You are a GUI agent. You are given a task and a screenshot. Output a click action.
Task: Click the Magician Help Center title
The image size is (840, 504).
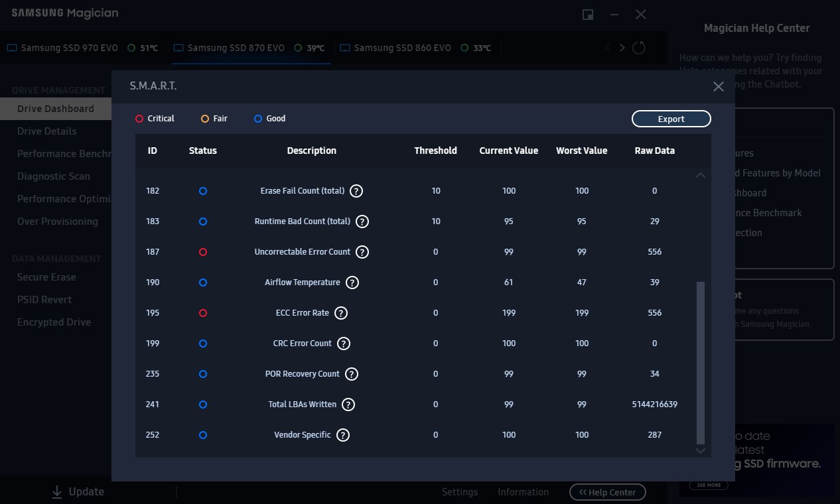pyautogui.click(x=757, y=28)
